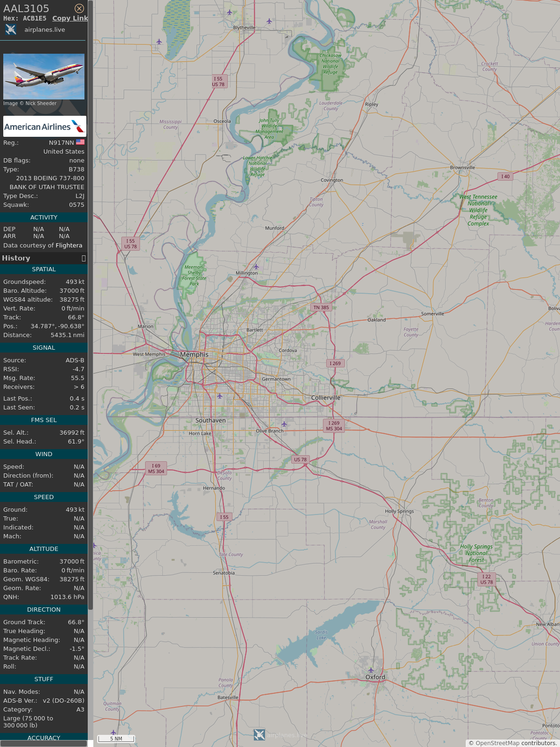Screen dimensions: 560x747
Task: Click the US 78 shield near Olive Branch
Action: [x=301, y=459]
